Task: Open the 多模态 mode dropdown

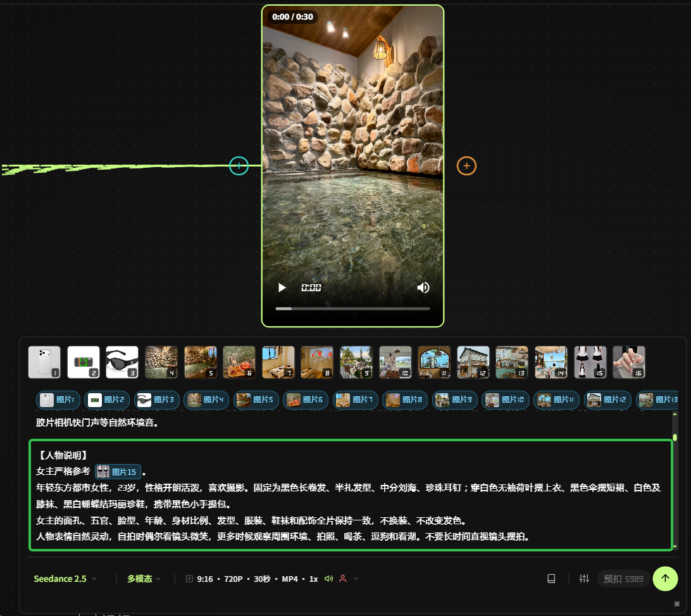Action: click(144, 579)
